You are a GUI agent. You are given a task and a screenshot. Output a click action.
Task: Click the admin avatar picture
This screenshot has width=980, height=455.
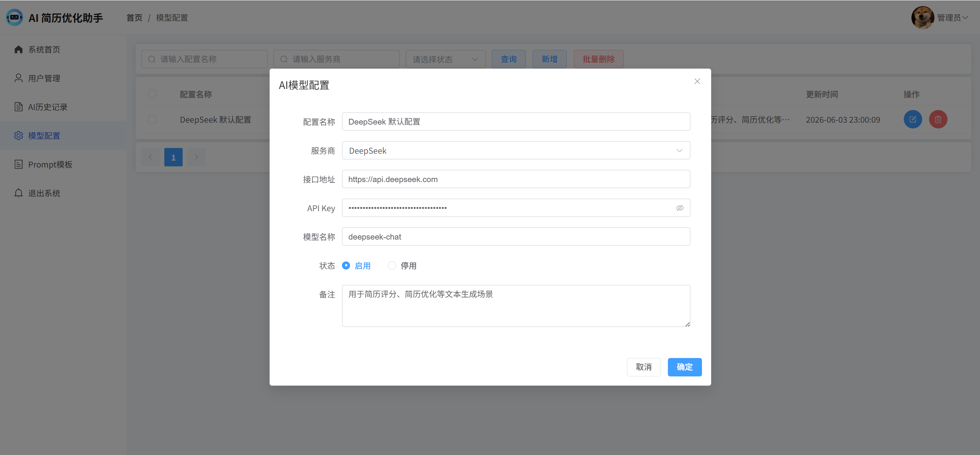pos(923,18)
